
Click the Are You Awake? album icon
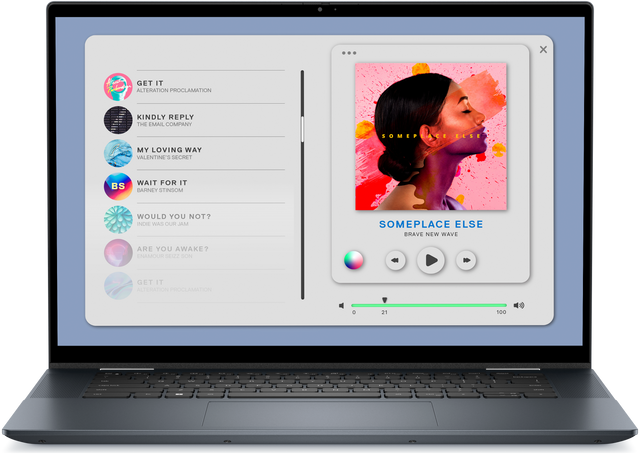click(118, 252)
